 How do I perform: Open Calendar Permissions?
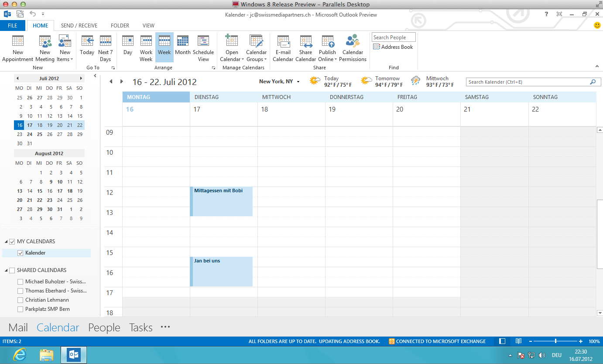coord(353,48)
